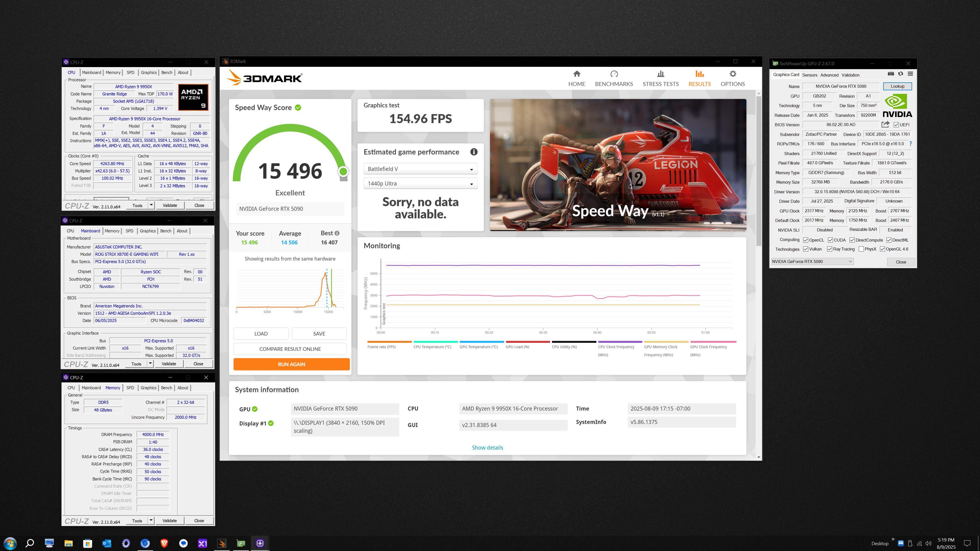The width and height of the screenshot is (980, 551).
Task: Click COMPARE RESULT ONLINE button
Action: [290, 349]
